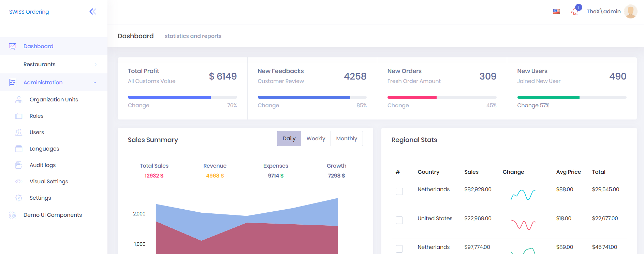Click Total Profit progress bar

click(182, 97)
